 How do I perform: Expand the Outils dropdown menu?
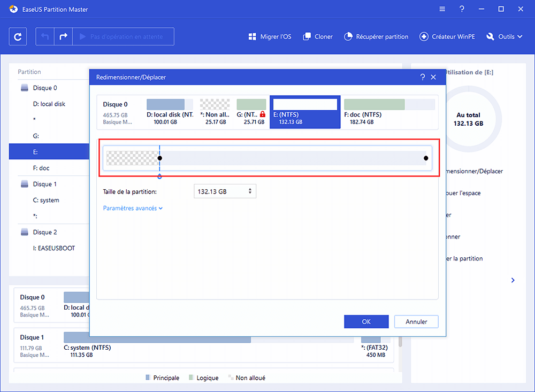click(x=504, y=37)
